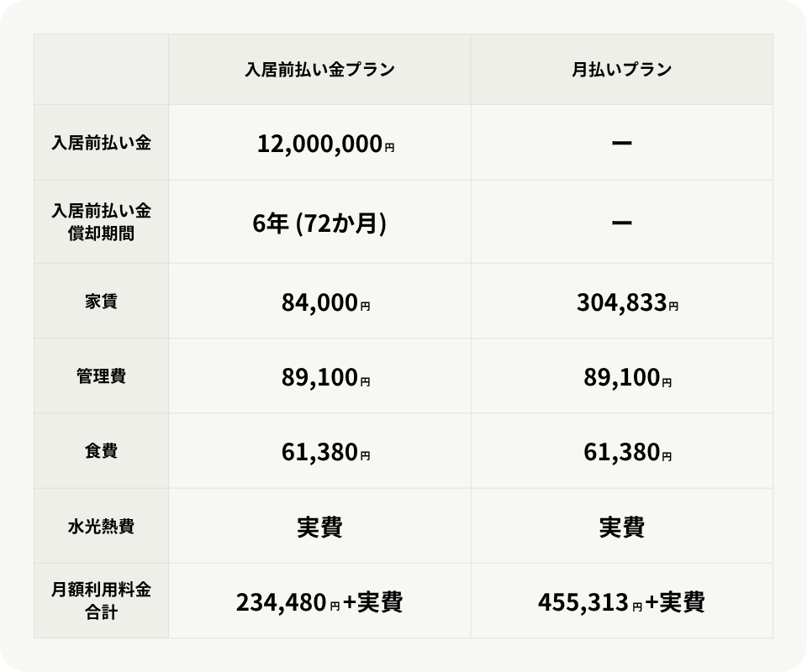Click the 水光熱費 row label

101,527
